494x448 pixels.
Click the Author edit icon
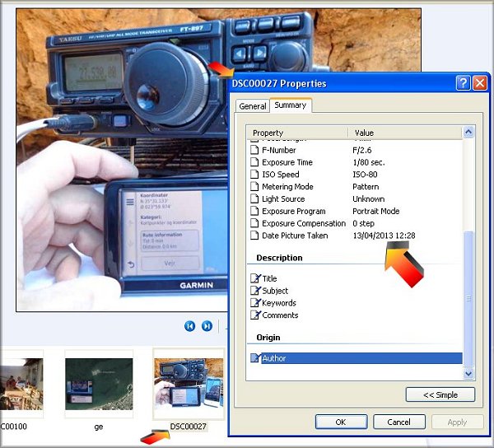pos(255,358)
